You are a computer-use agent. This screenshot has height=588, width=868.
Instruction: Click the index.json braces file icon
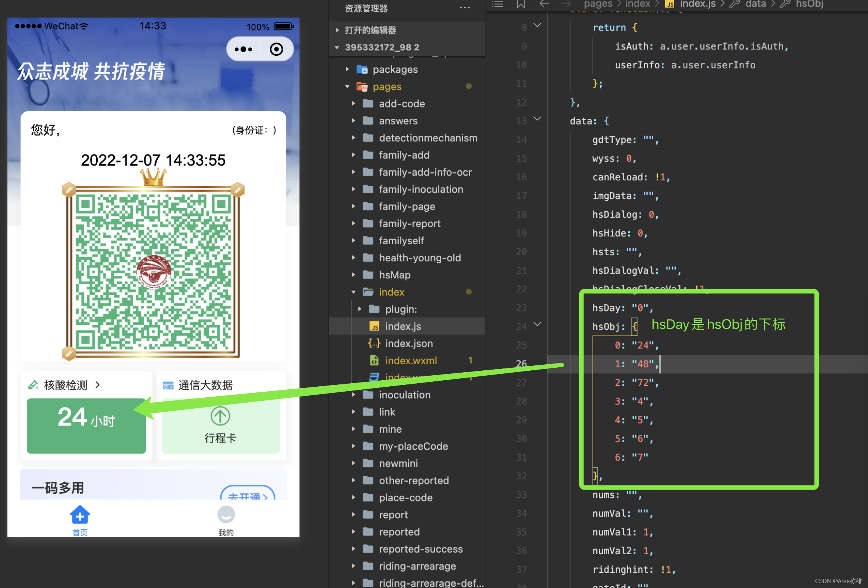[x=374, y=343]
